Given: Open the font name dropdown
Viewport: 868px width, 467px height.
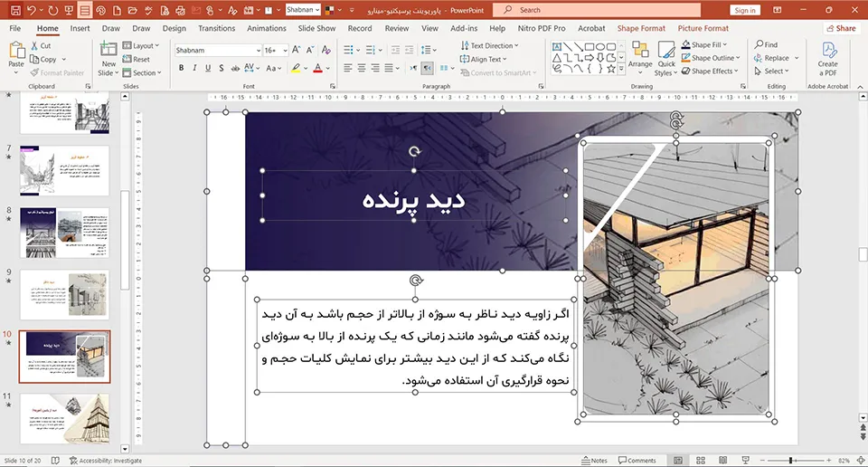Looking at the screenshot, I should [x=258, y=51].
